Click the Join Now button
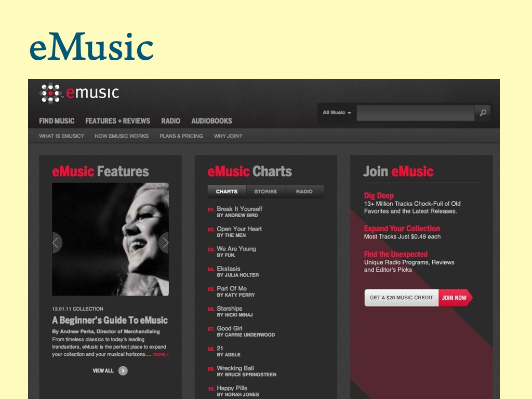 click(x=455, y=298)
